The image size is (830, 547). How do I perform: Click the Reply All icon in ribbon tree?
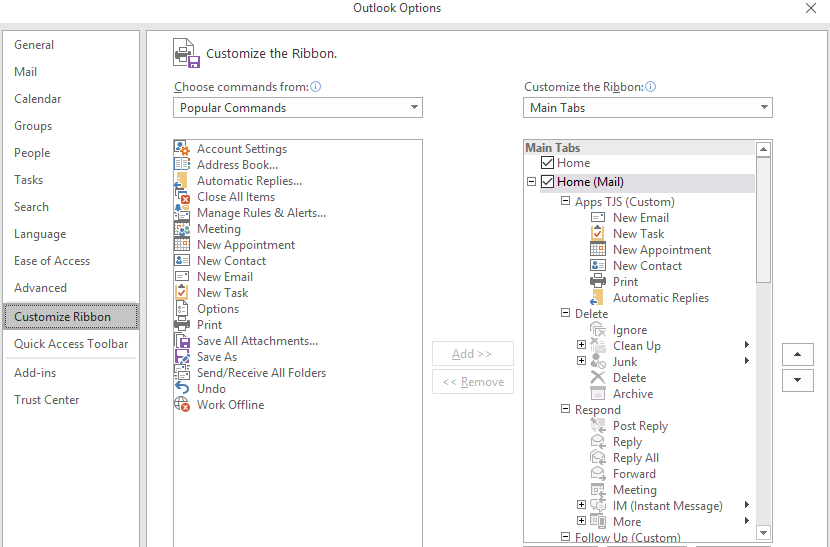598,458
